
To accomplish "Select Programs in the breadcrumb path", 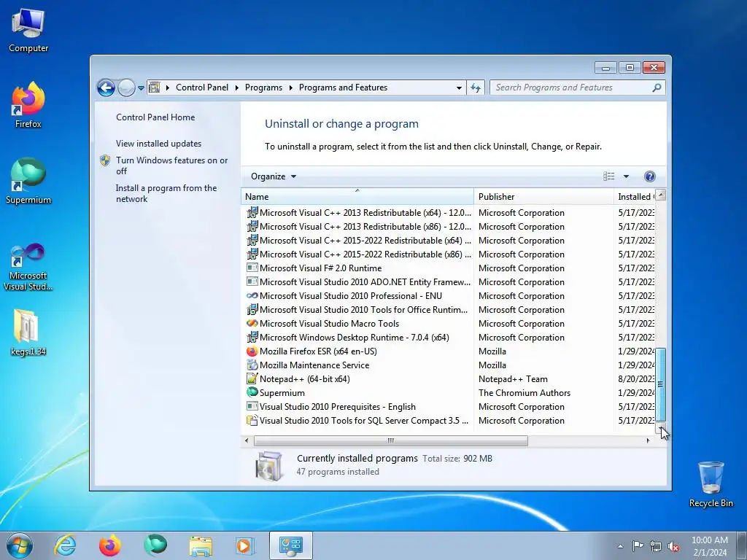I will (x=263, y=87).
